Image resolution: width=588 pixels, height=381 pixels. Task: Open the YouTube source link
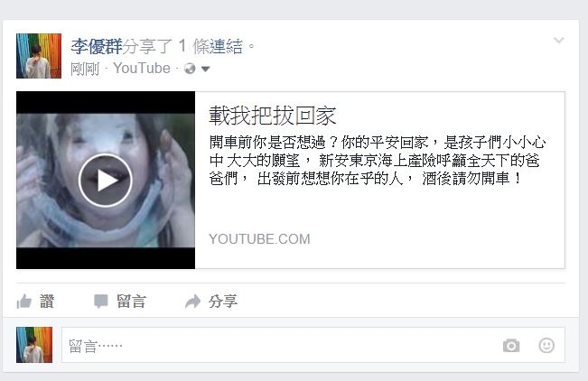[x=142, y=69]
